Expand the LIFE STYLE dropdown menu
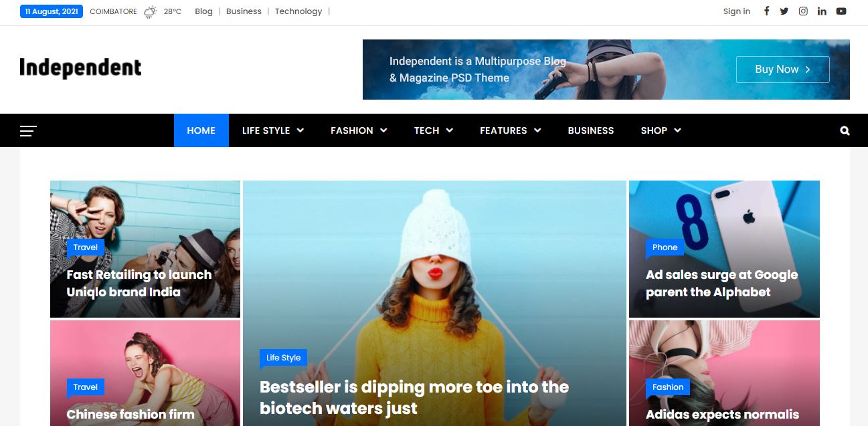This screenshot has width=868, height=426. click(x=273, y=130)
